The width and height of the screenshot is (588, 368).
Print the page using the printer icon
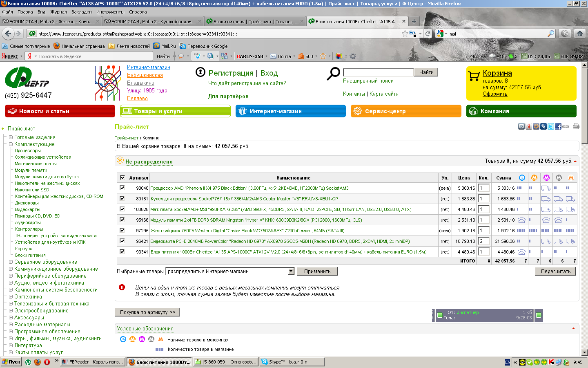click(576, 126)
